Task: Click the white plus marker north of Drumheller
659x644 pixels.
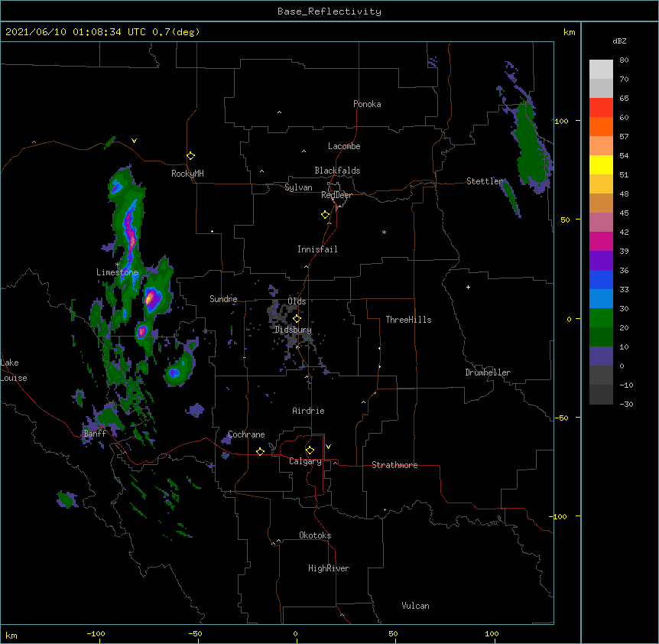Action: [x=468, y=287]
